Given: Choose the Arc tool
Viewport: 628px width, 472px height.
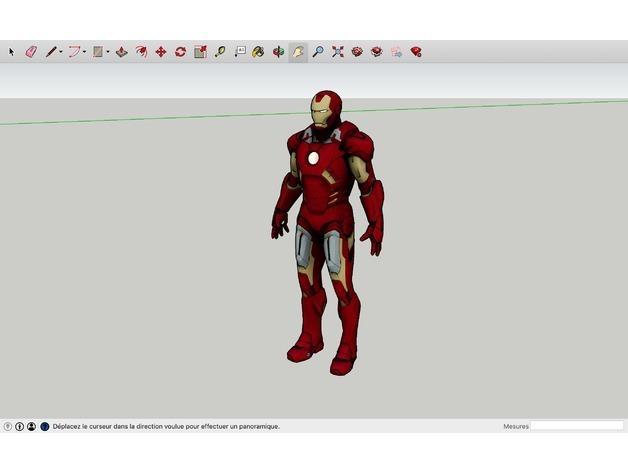Looking at the screenshot, I should (x=74, y=51).
